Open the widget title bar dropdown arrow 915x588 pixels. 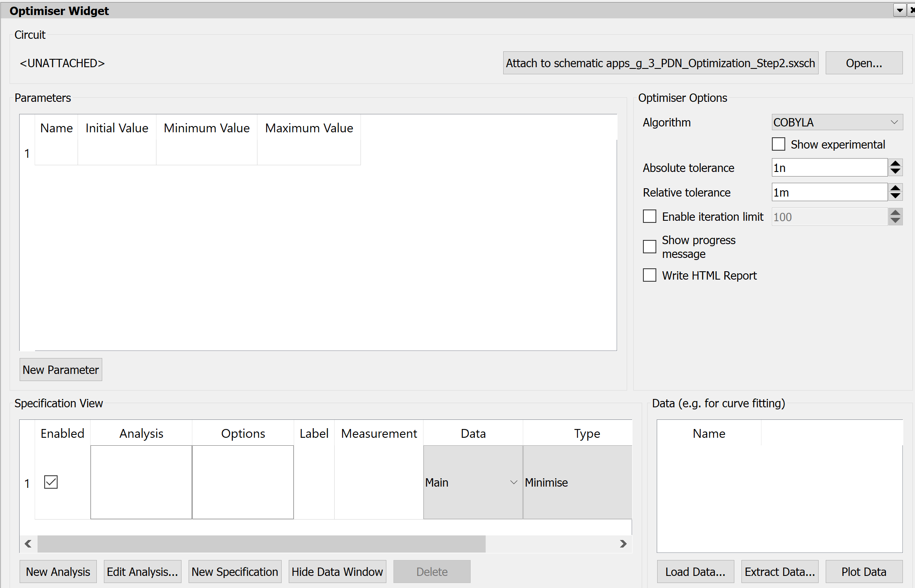pyautogui.click(x=900, y=10)
